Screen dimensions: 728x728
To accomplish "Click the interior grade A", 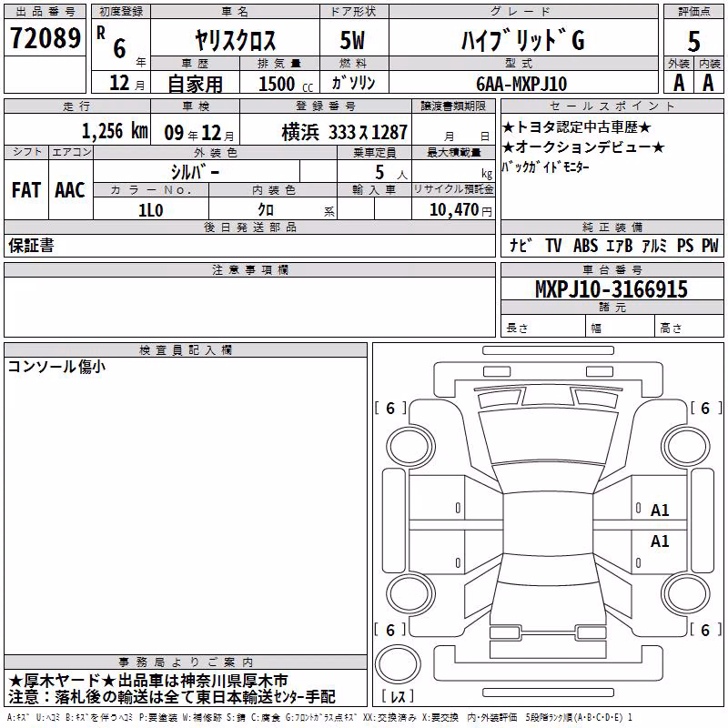I will pos(708,83).
